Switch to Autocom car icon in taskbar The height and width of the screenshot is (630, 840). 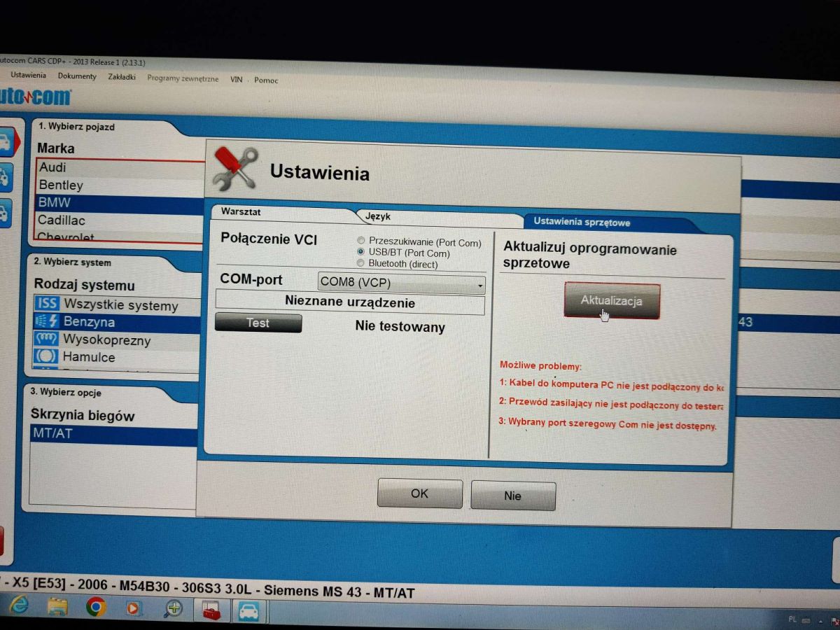[248, 611]
